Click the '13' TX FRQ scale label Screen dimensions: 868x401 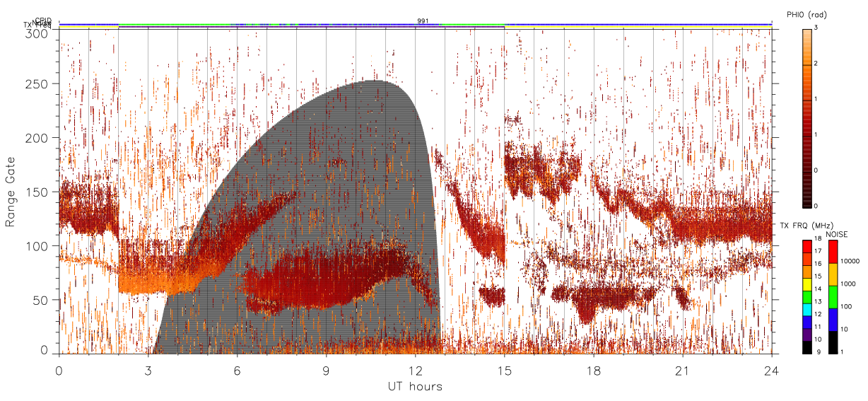818,301
